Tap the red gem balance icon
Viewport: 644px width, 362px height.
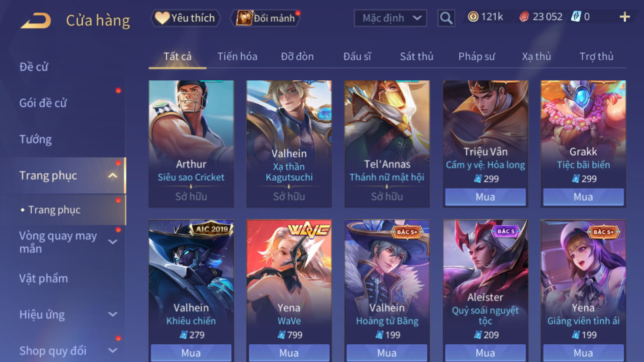(524, 17)
